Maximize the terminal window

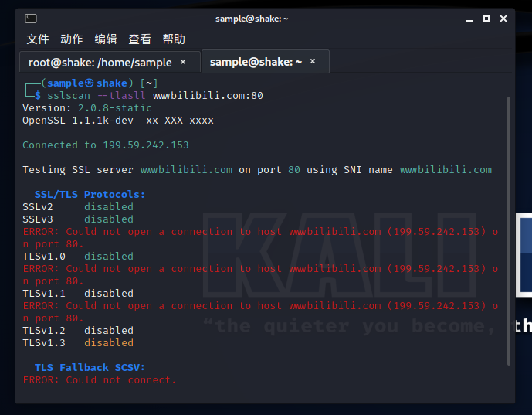(x=486, y=19)
